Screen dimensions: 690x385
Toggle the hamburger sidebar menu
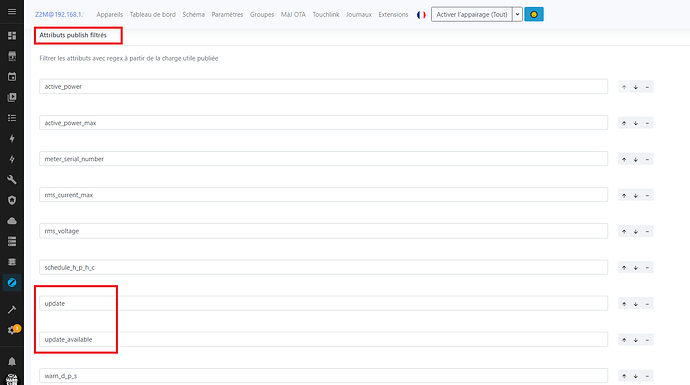click(x=12, y=11)
